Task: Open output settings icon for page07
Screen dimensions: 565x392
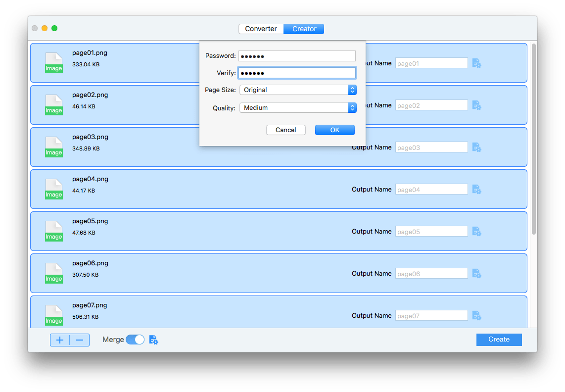Action: [x=476, y=316]
